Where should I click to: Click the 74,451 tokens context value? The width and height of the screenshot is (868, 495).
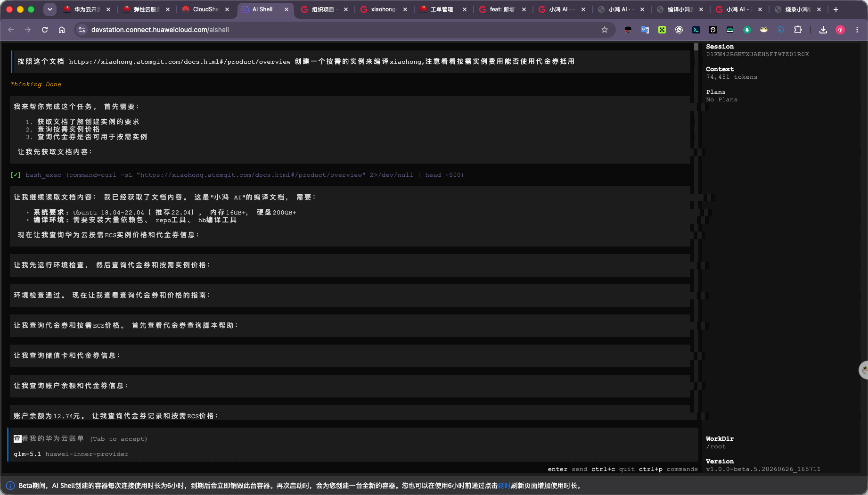(731, 77)
